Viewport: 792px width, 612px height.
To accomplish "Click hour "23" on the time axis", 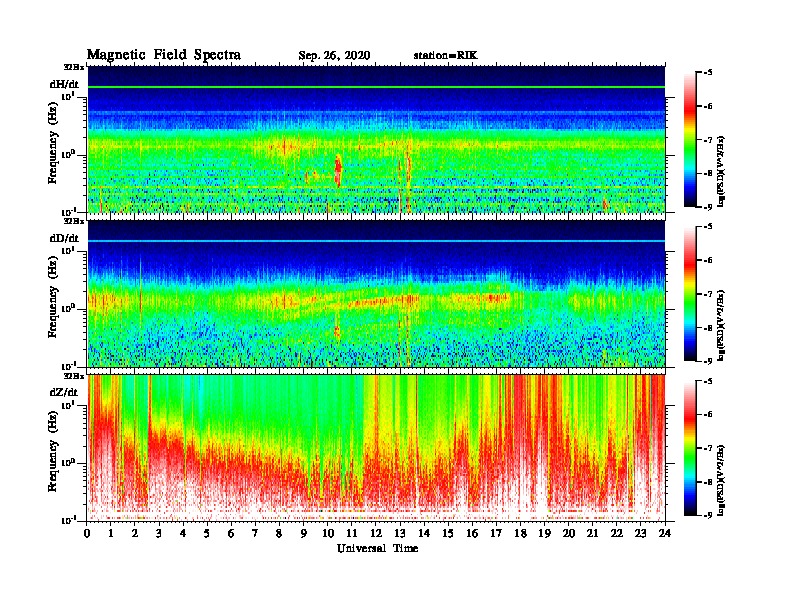I will (x=641, y=534).
